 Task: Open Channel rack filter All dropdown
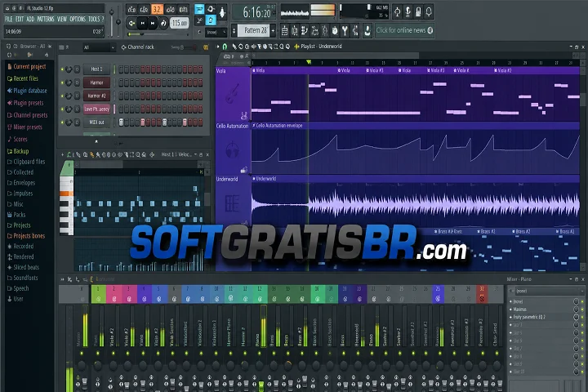click(x=99, y=47)
